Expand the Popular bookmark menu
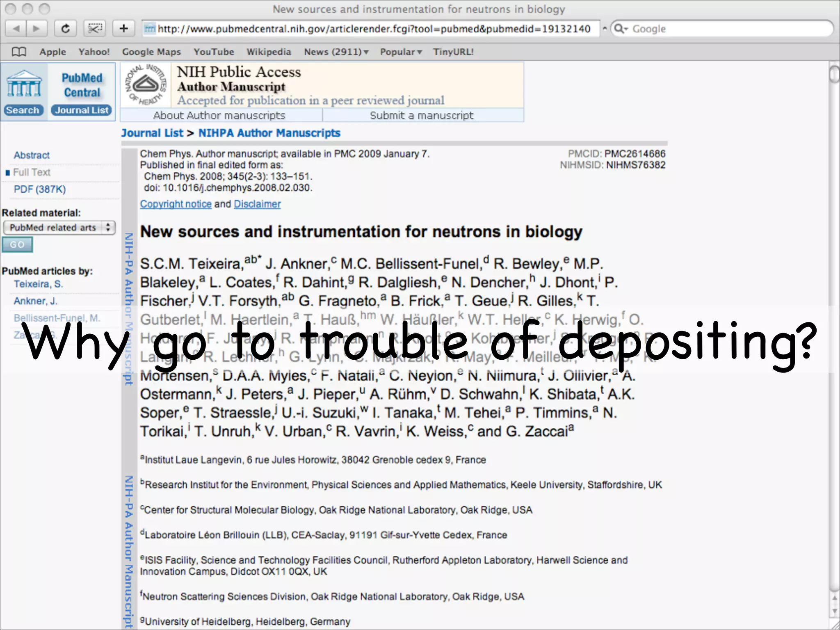840x630 pixels. (x=401, y=52)
